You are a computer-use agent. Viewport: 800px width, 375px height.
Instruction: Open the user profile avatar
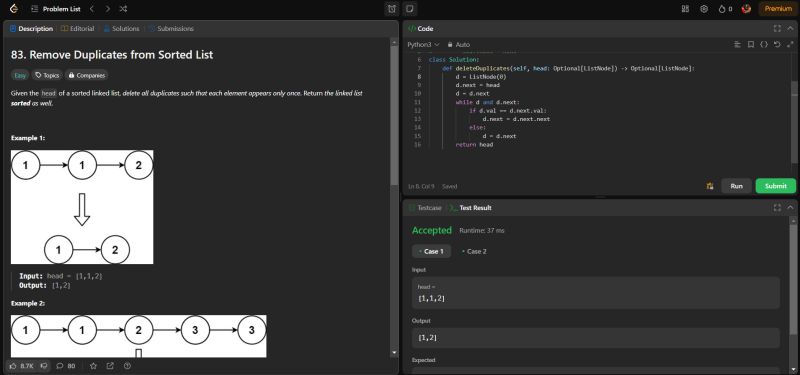[746, 9]
